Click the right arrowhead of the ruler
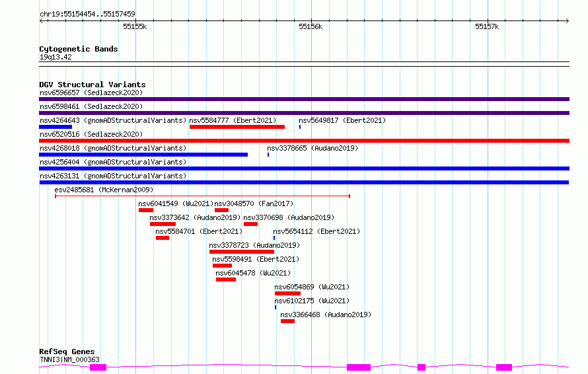 pos(567,21)
